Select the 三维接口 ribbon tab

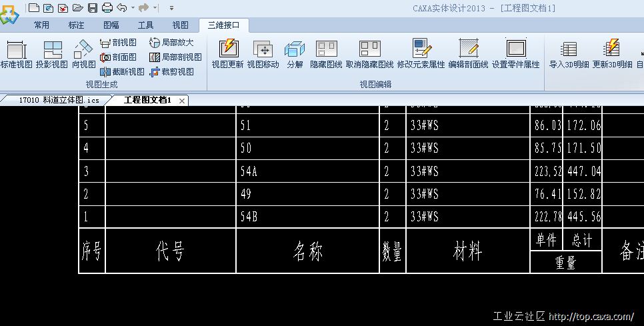pos(223,25)
